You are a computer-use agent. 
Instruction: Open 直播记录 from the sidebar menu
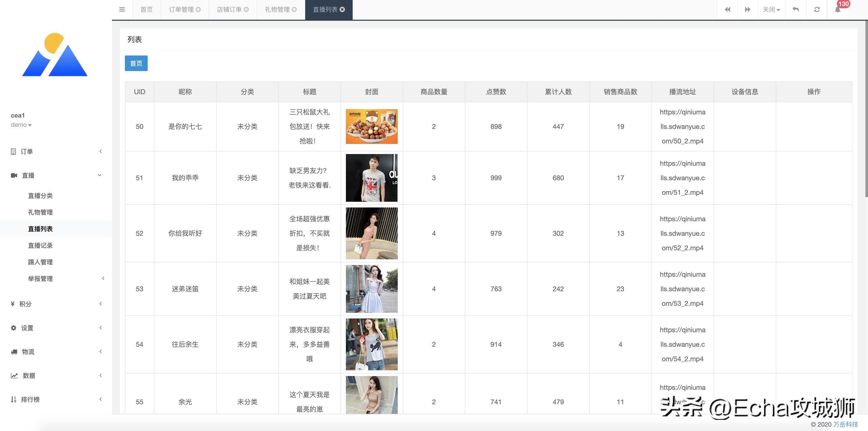pos(40,245)
